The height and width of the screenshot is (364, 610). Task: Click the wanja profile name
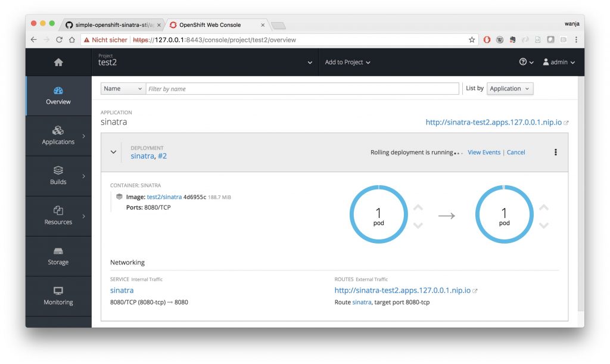coord(572,24)
